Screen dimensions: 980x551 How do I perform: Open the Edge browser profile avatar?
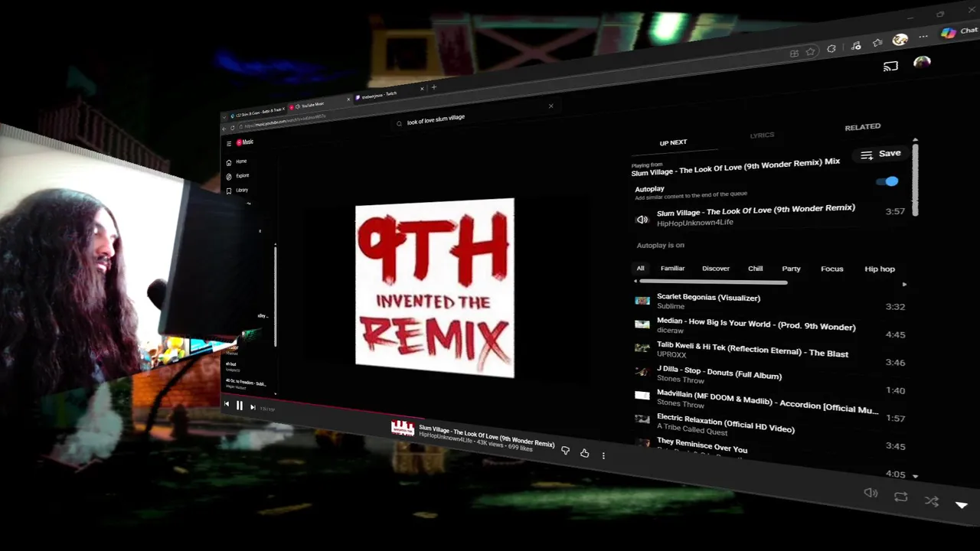coord(900,40)
